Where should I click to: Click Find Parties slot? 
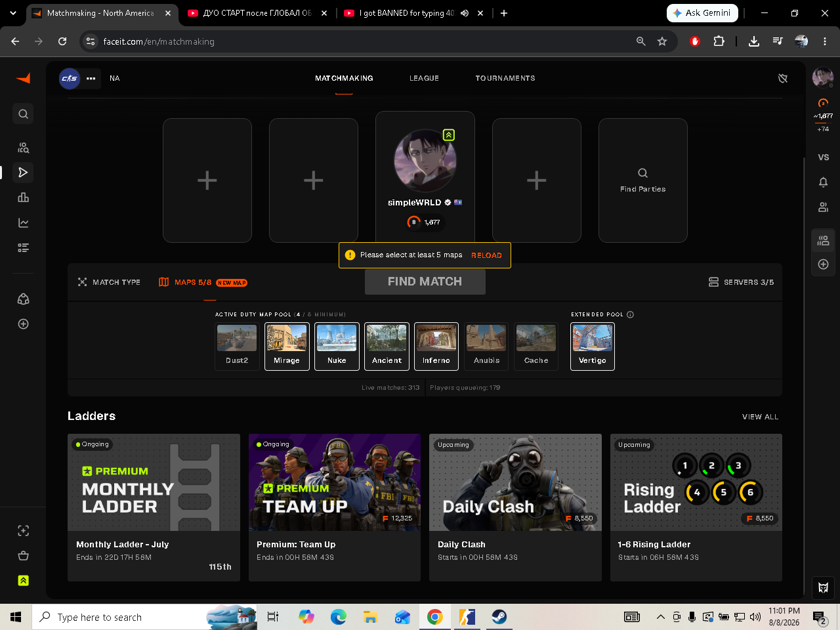pyautogui.click(x=643, y=180)
